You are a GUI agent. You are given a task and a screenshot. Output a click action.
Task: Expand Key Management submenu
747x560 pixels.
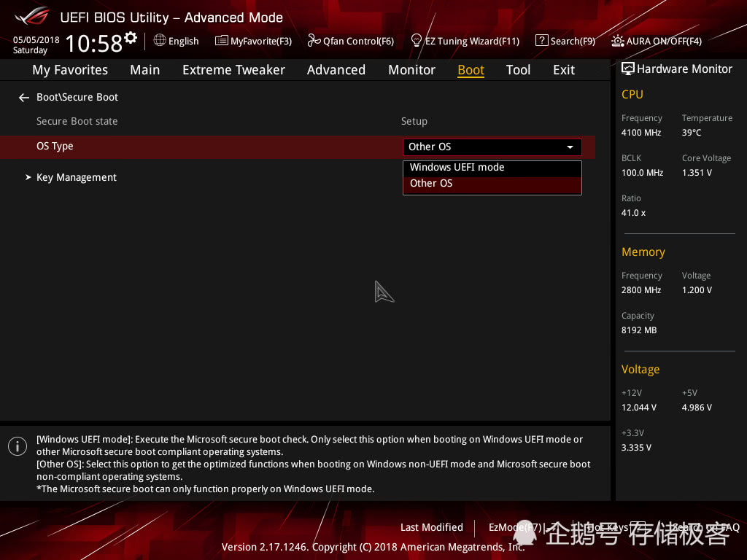(x=76, y=177)
